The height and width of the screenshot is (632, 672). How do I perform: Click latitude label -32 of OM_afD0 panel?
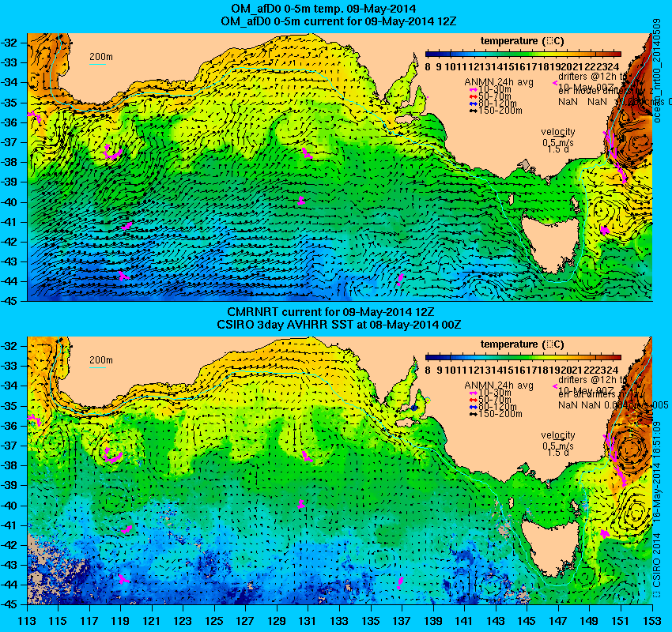[9, 43]
